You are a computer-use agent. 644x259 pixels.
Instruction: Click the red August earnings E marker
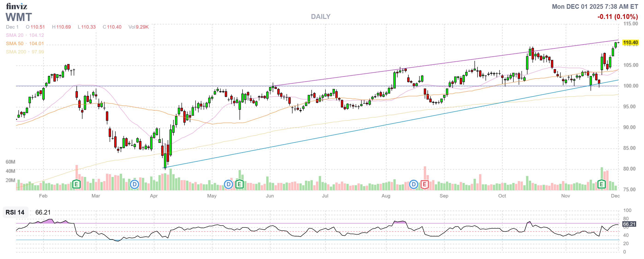(x=424, y=185)
